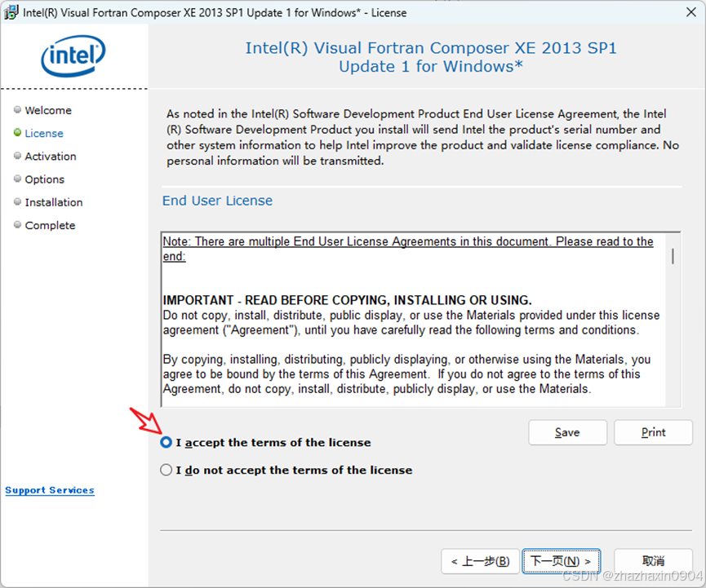Save the license agreement

pyautogui.click(x=567, y=432)
